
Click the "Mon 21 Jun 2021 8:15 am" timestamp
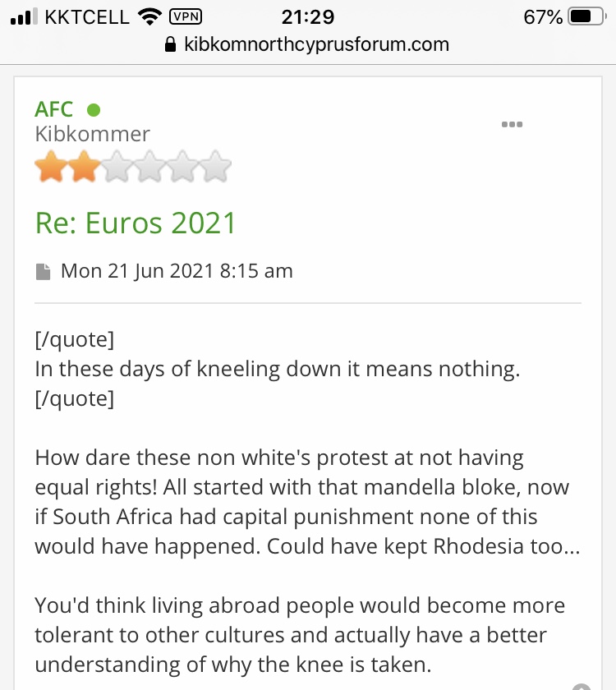click(177, 271)
